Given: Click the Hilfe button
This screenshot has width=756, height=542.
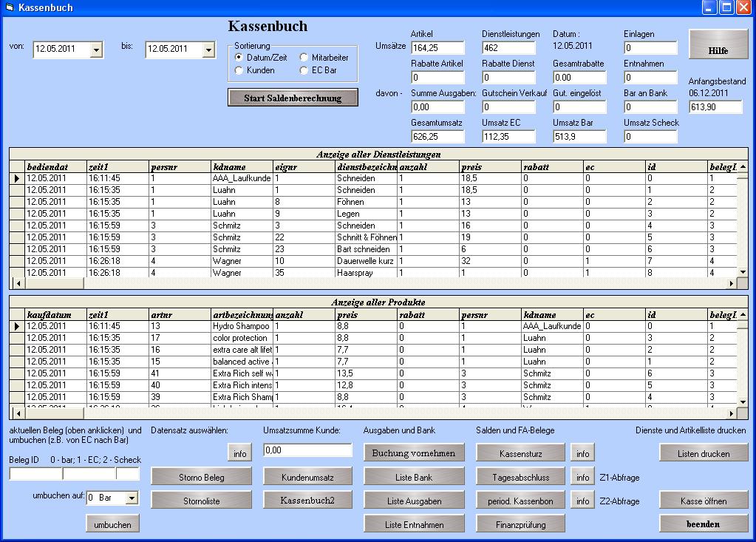Looking at the screenshot, I should coord(718,44).
